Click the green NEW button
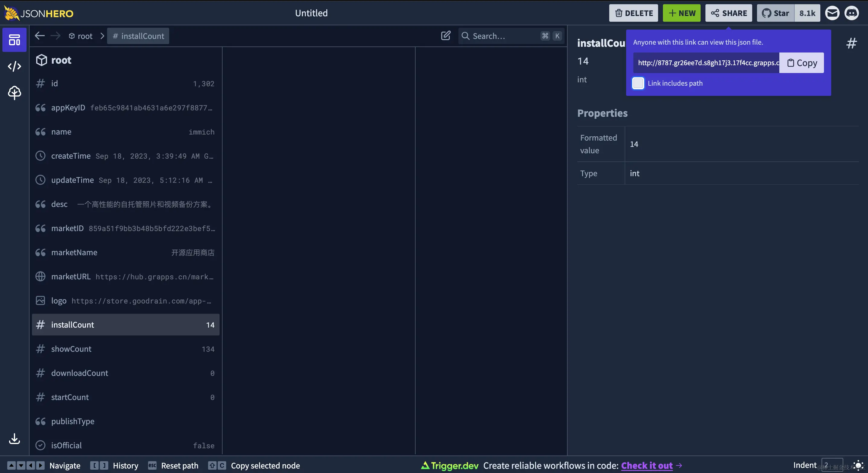The height and width of the screenshot is (473, 868). coord(682,13)
